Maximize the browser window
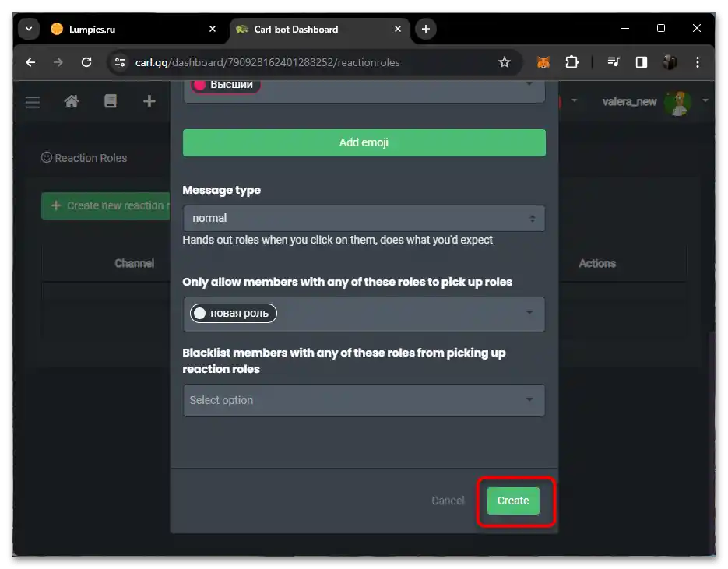 click(x=661, y=28)
